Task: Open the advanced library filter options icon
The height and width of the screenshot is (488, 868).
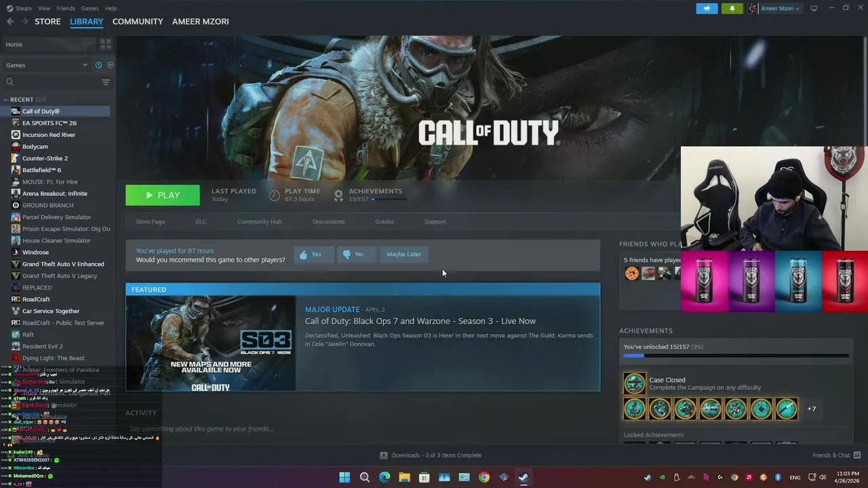Action: click(x=105, y=82)
